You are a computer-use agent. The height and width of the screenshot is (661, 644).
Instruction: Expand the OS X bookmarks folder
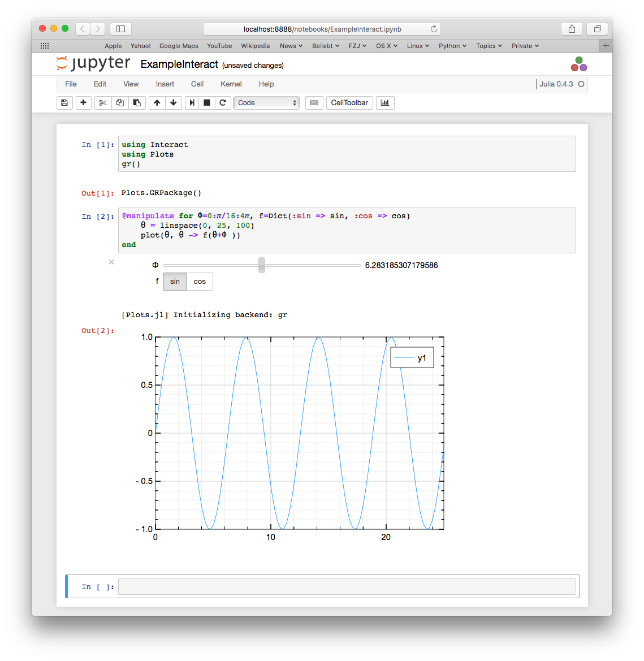click(x=387, y=46)
